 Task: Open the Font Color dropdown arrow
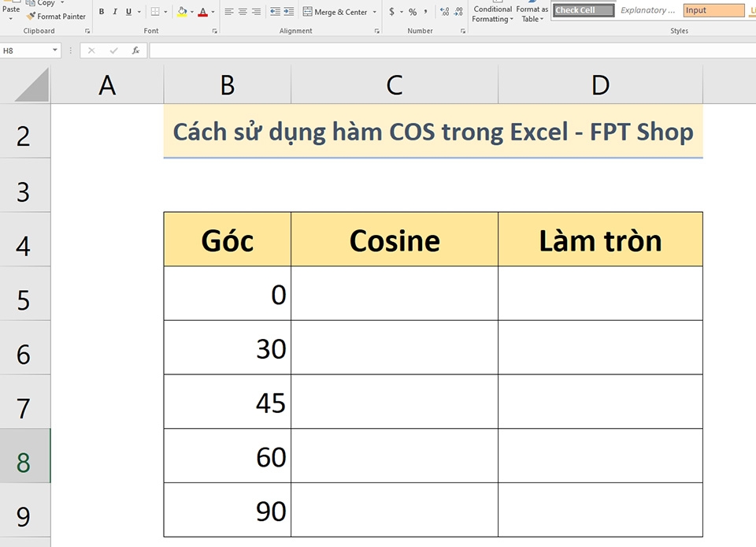tap(212, 11)
